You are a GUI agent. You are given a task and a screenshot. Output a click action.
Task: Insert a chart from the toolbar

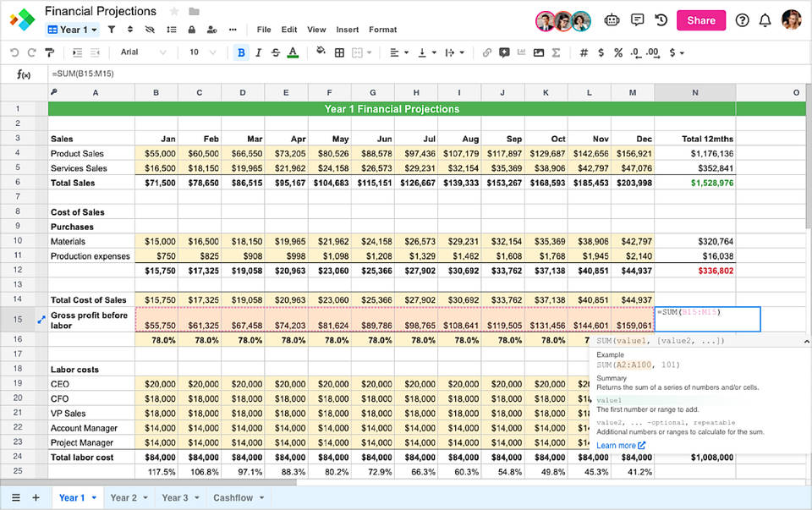click(x=521, y=52)
